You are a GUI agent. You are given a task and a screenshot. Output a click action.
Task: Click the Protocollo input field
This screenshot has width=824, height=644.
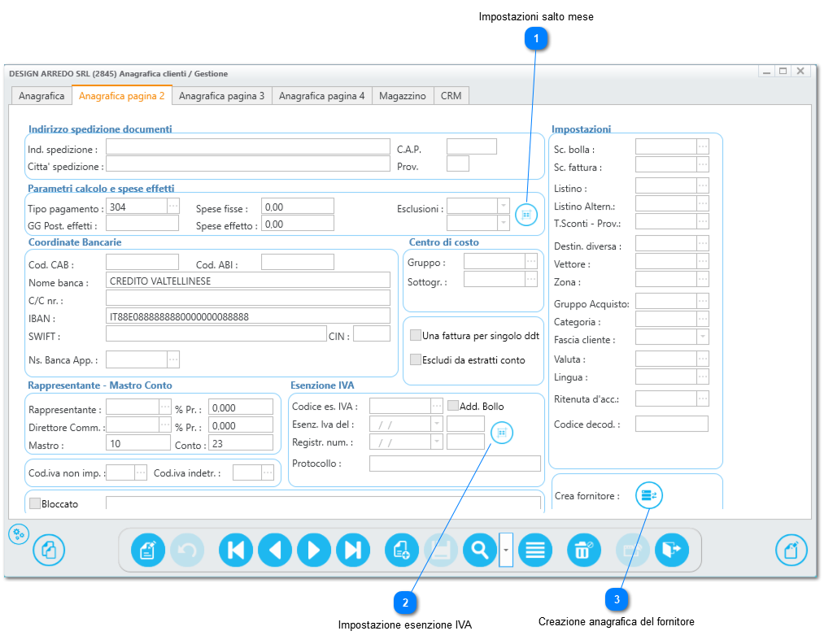[455, 463]
